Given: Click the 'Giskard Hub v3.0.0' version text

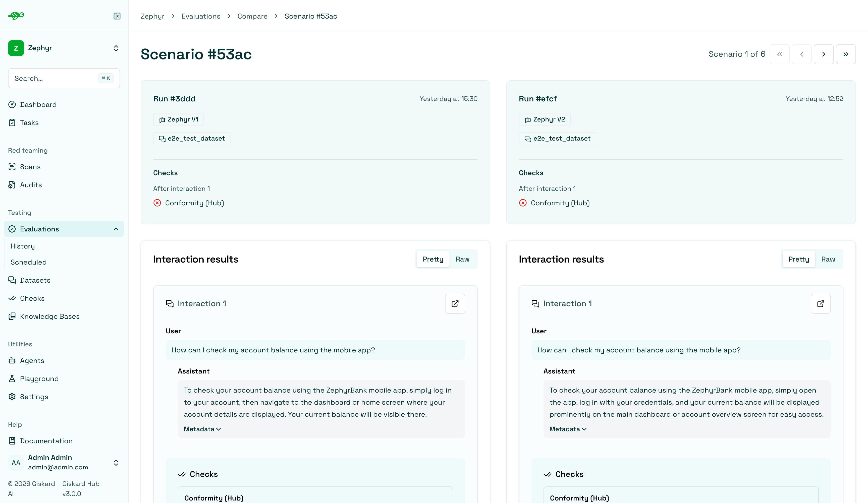Looking at the screenshot, I should coord(81,488).
